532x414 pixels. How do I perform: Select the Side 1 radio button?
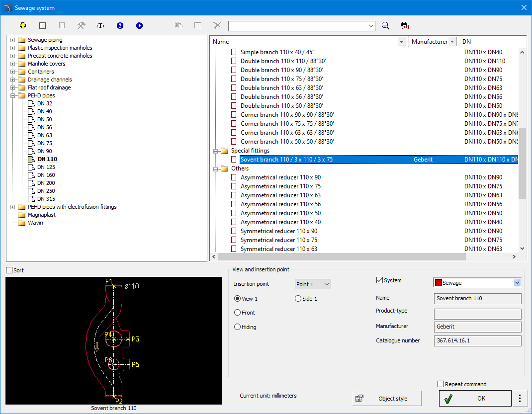click(x=298, y=299)
